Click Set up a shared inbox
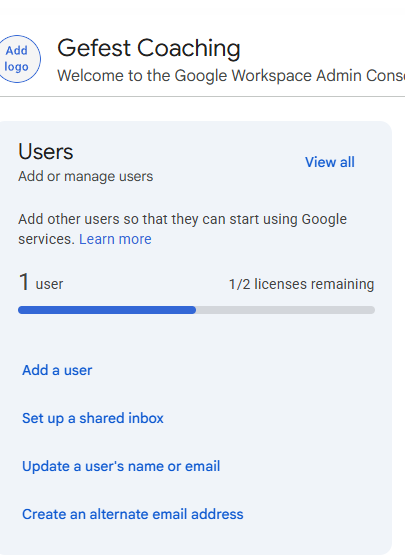405x557 pixels. tap(93, 418)
